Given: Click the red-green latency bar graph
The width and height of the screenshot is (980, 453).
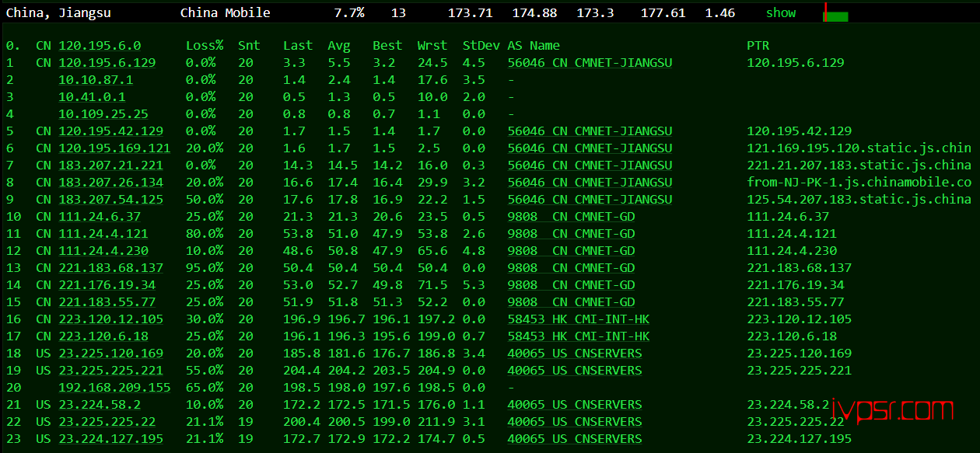Looking at the screenshot, I should click(x=835, y=13).
